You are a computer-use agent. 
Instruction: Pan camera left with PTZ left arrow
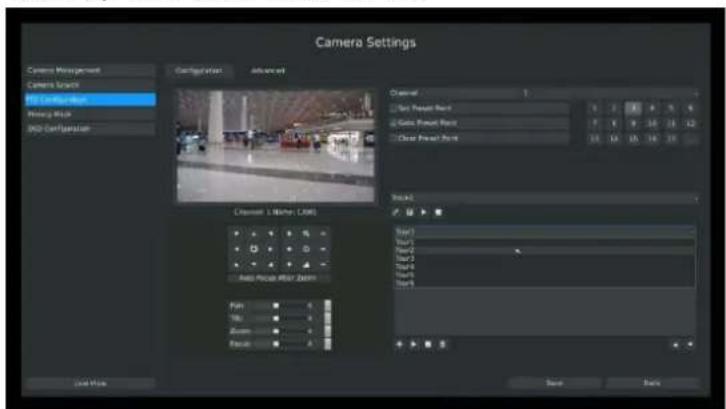click(x=237, y=249)
